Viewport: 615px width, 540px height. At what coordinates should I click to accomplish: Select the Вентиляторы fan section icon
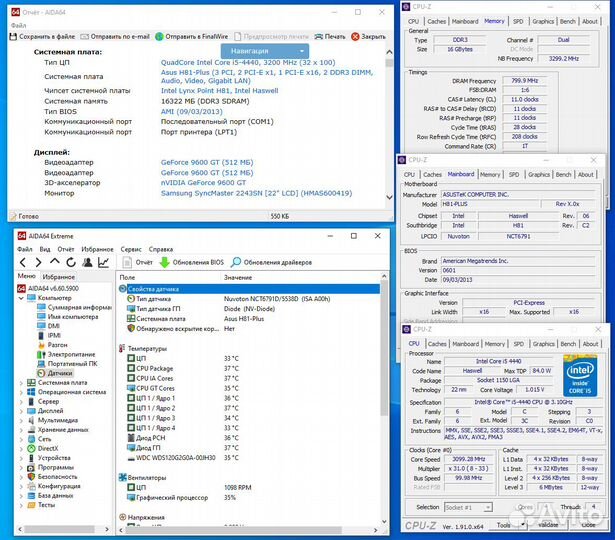tap(122, 478)
